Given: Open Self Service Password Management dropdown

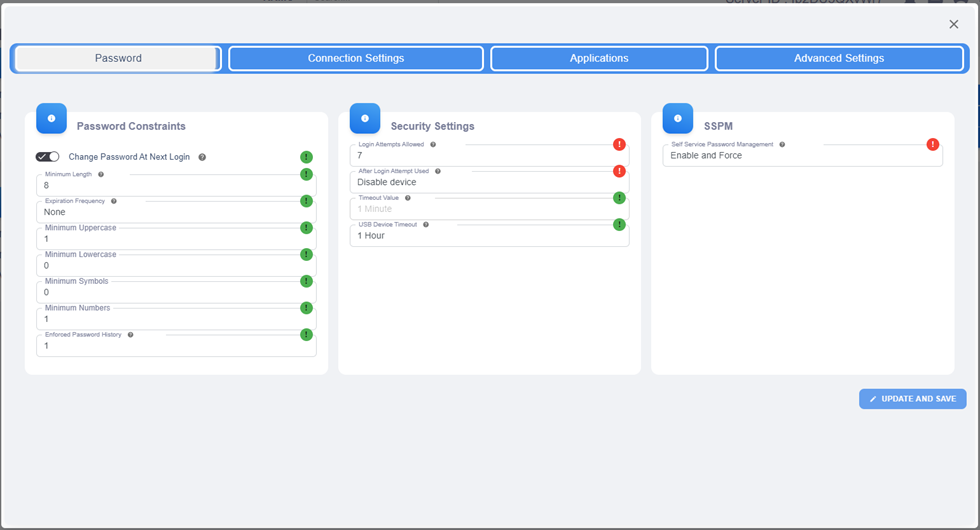Looking at the screenshot, I should 801,156.
